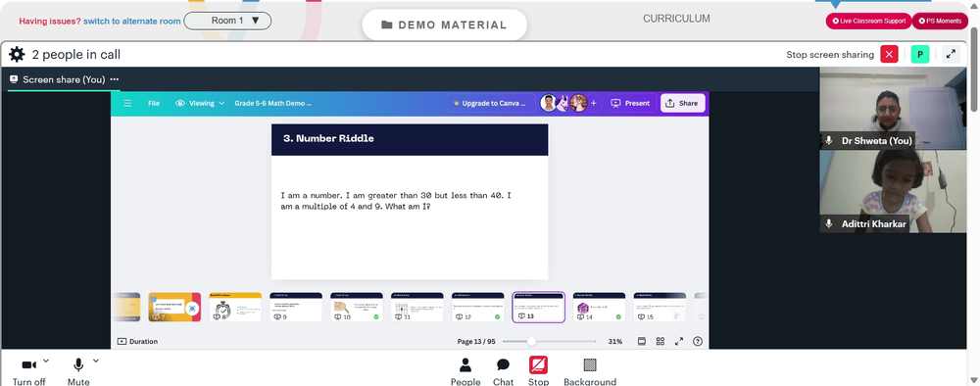Image resolution: width=980 pixels, height=386 pixels.
Task: Open Canva grid view
Action: point(660,341)
